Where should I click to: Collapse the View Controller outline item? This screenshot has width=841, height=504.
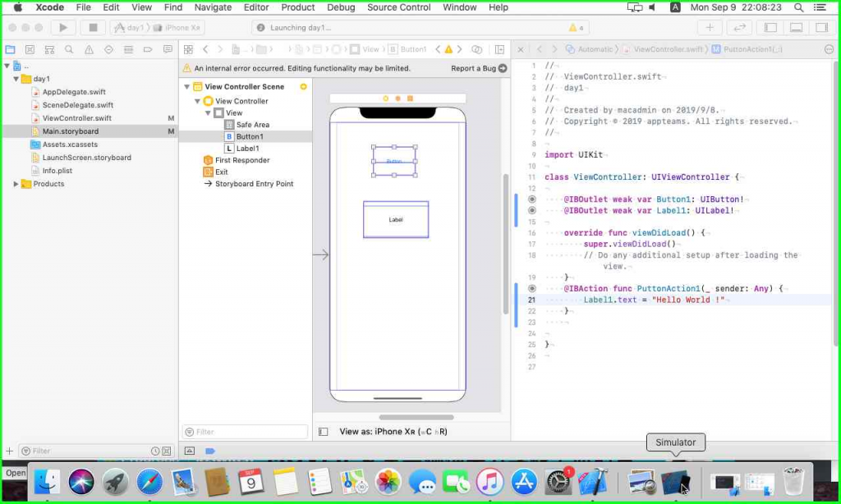197,101
